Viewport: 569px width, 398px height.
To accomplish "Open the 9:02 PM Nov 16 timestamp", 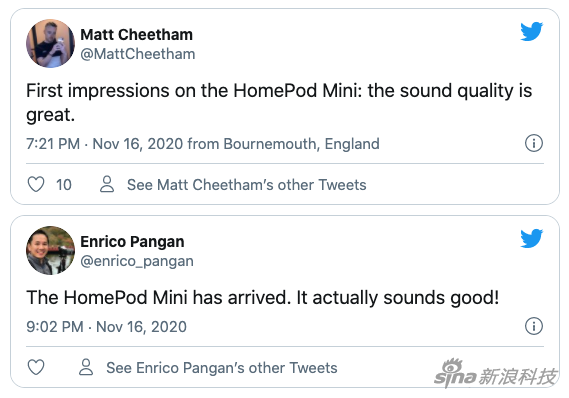I will point(106,327).
